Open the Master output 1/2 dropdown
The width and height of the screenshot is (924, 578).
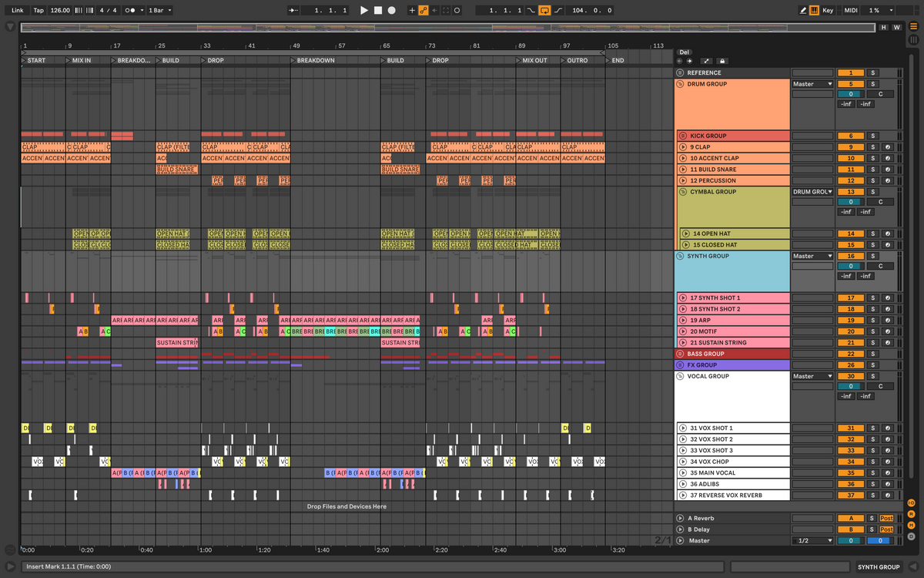pos(813,541)
